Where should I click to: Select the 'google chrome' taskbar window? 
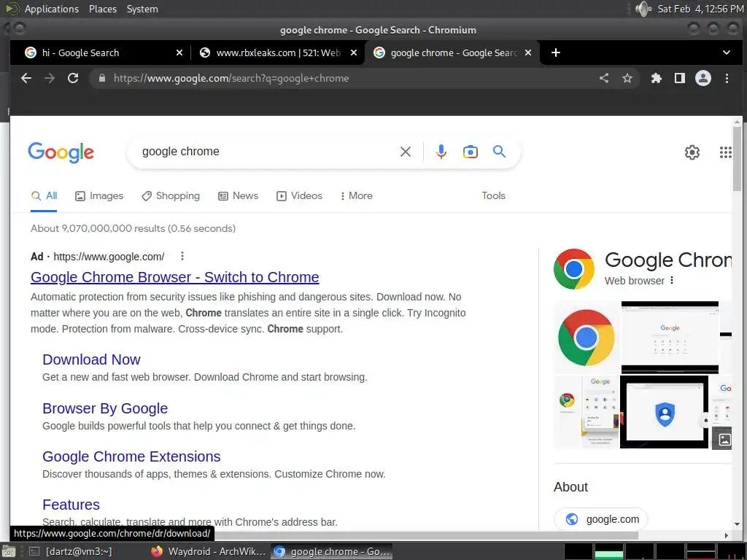pyautogui.click(x=333, y=551)
